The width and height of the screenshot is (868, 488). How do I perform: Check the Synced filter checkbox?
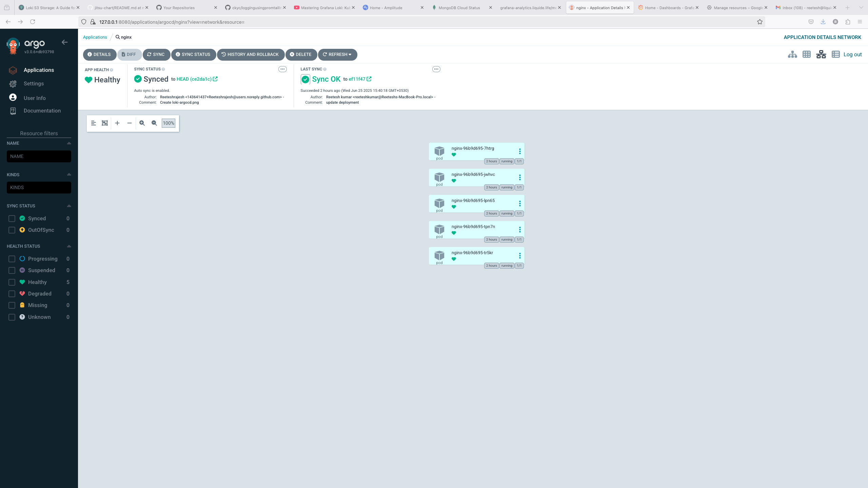pyautogui.click(x=12, y=219)
